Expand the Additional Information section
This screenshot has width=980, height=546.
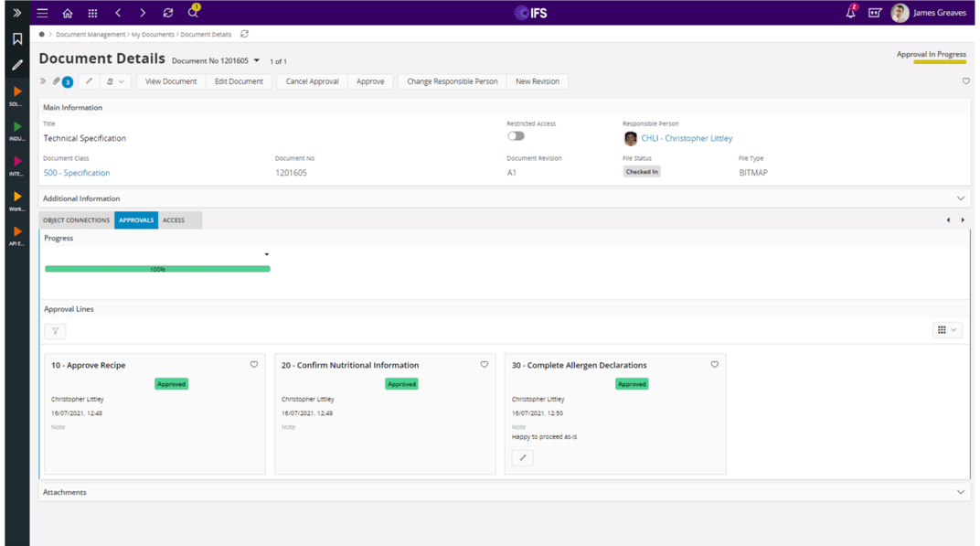click(x=960, y=198)
